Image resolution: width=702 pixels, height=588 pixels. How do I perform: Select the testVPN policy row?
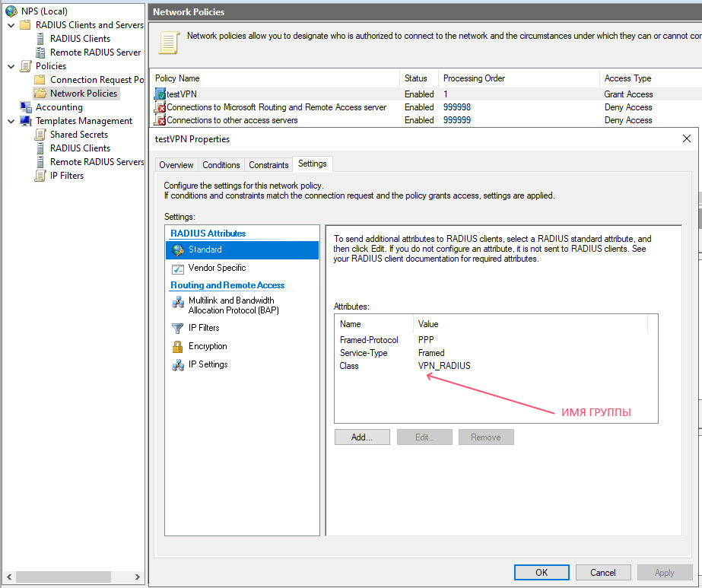183,94
